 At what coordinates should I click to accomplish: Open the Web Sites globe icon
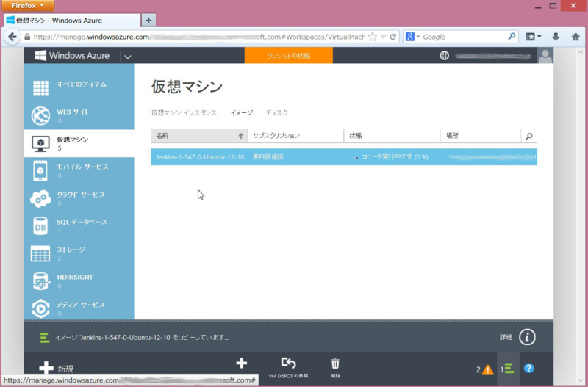40,116
